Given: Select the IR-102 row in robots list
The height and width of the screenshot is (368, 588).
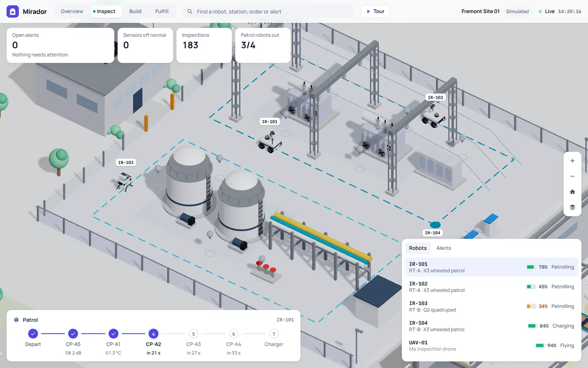Looking at the screenshot, I should click(491, 287).
